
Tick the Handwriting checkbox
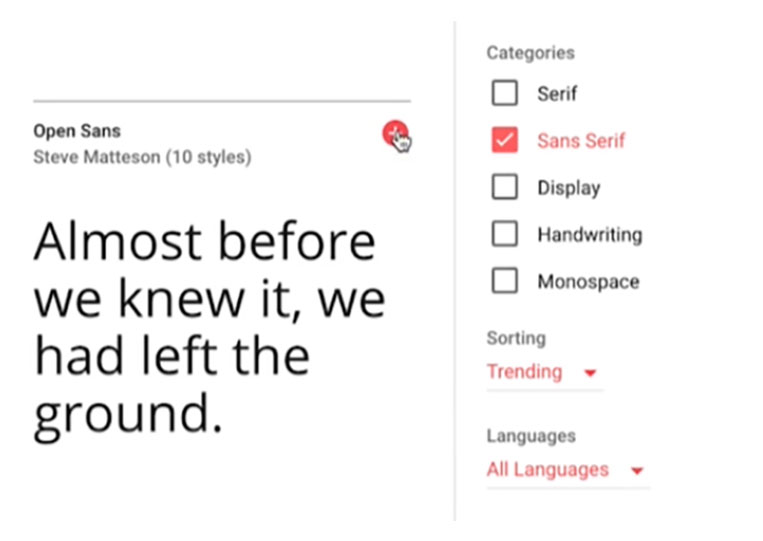coord(505,234)
